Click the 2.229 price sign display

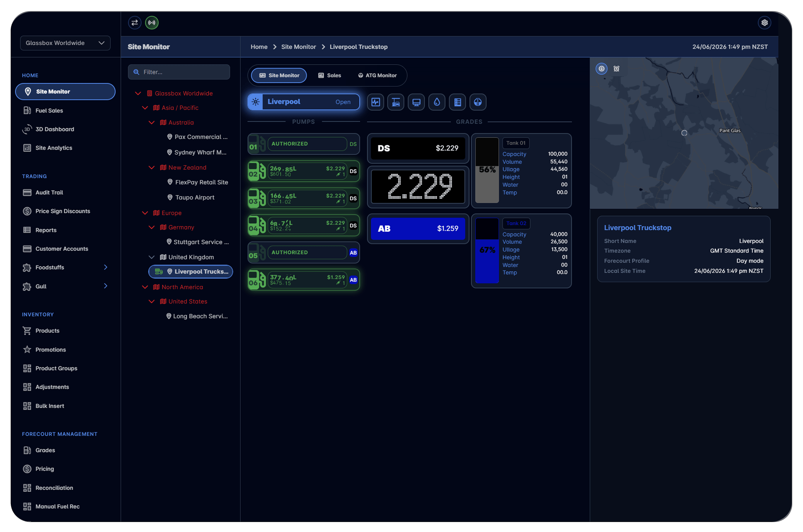(418, 187)
